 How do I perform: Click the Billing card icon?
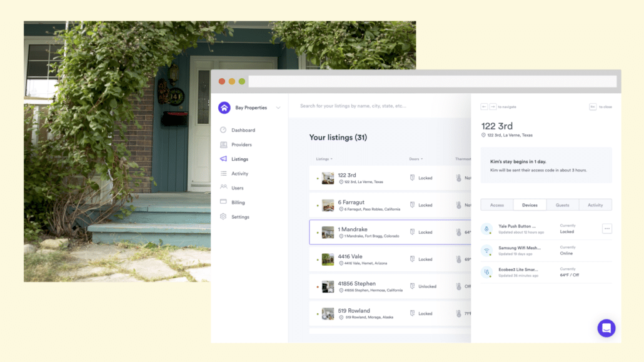[223, 201]
